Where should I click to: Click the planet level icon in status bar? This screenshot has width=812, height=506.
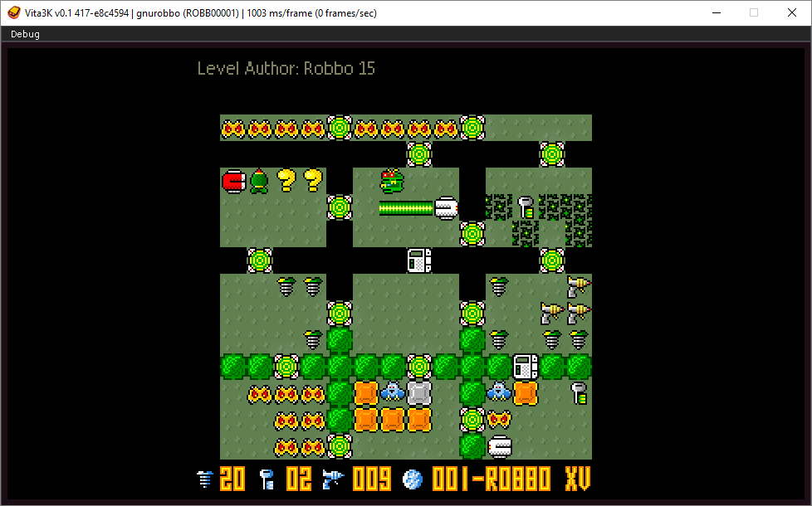[412, 479]
